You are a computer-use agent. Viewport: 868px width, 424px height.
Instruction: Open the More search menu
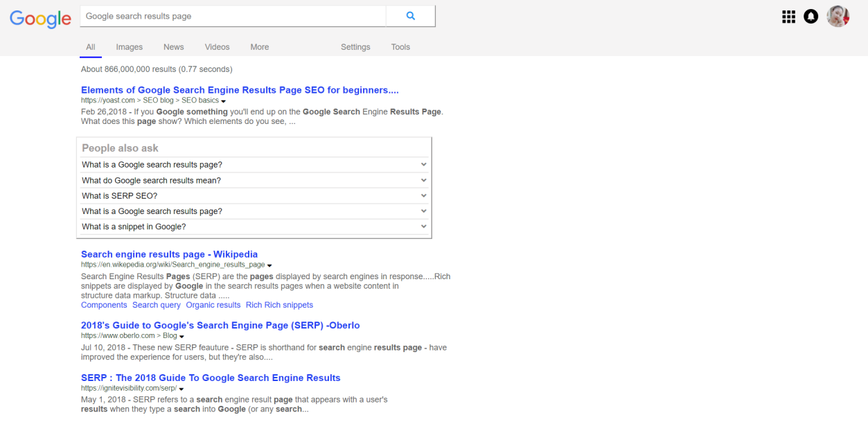tap(259, 47)
